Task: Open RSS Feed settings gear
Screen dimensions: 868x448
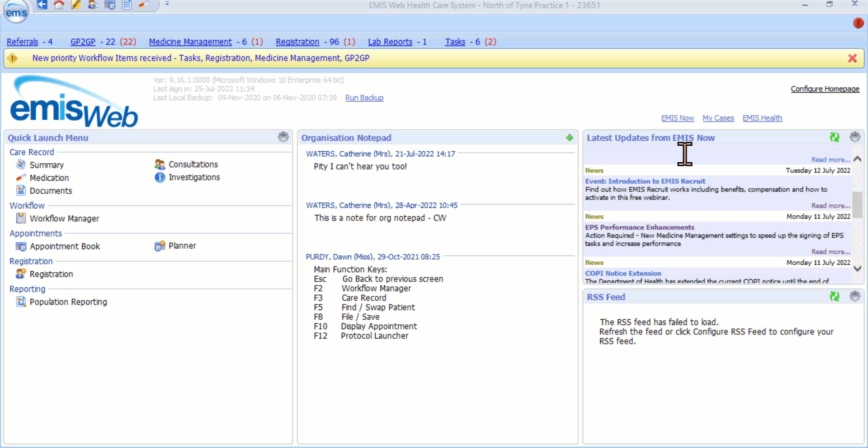Action: (854, 296)
